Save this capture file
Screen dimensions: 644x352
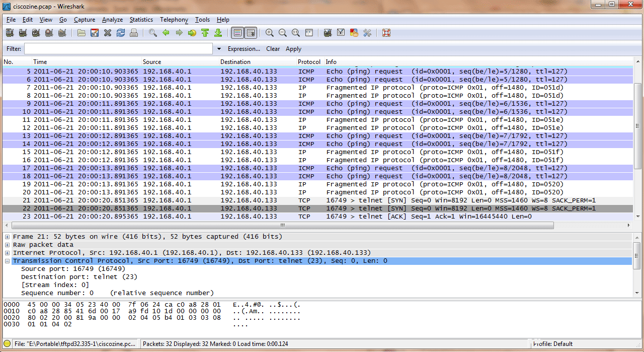(95, 33)
